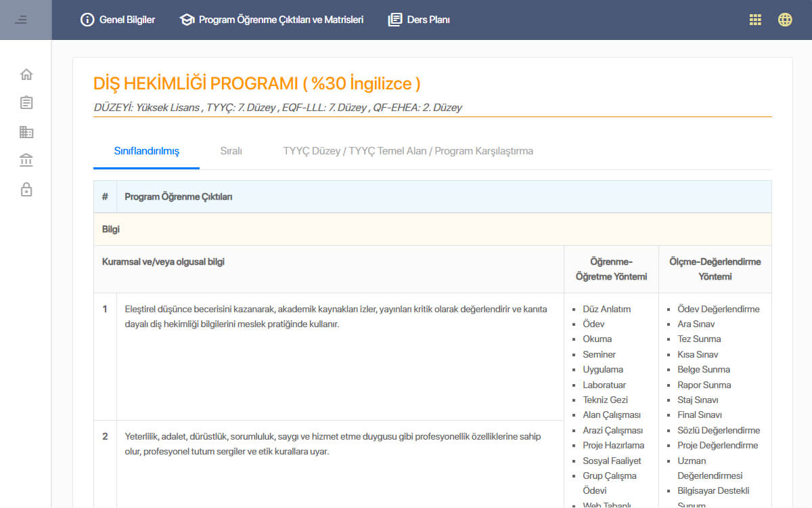Open the building icon in sidebar
Image resolution: width=812 pixels, height=508 pixels.
click(26, 132)
